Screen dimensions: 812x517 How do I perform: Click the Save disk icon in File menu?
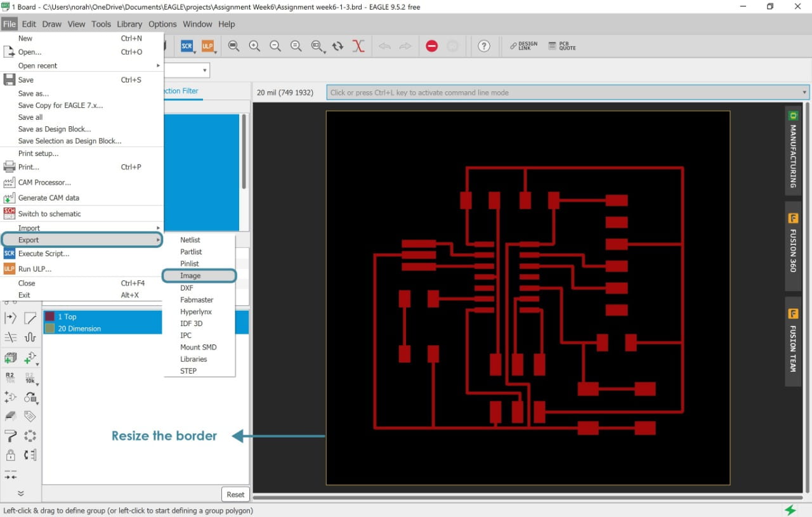coord(9,79)
